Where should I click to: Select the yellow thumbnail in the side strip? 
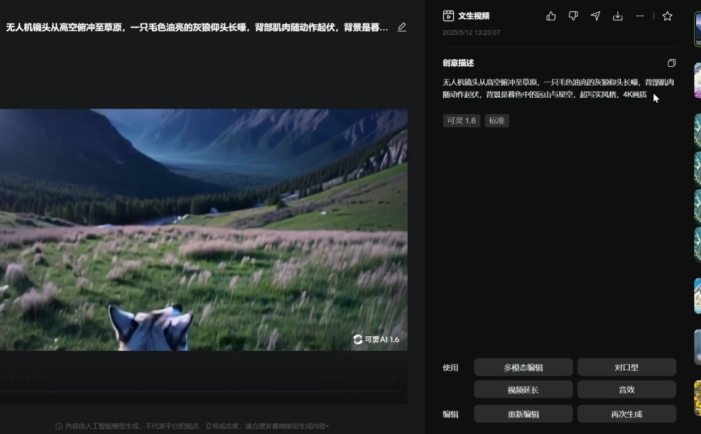coord(697,398)
